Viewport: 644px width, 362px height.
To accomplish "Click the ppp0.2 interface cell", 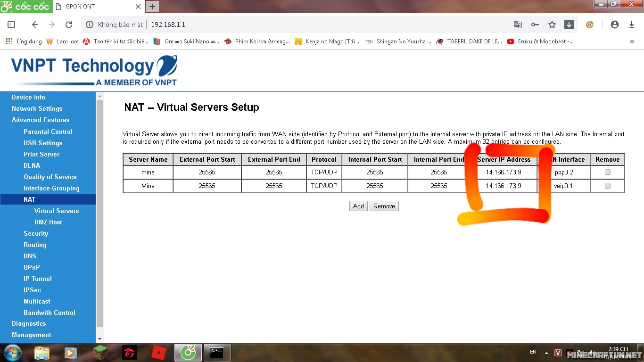I will point(564,172).
